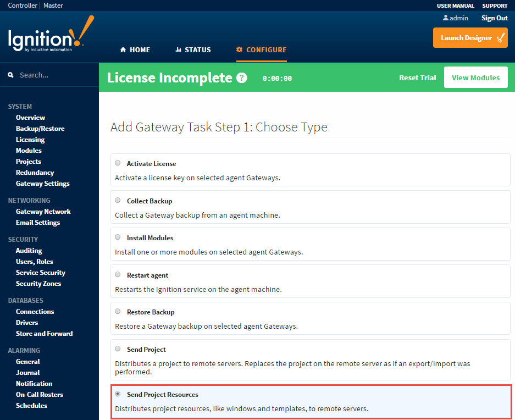Click the admin user icon
The height and width of the screenshot is (420, 515).
(446, 18)
